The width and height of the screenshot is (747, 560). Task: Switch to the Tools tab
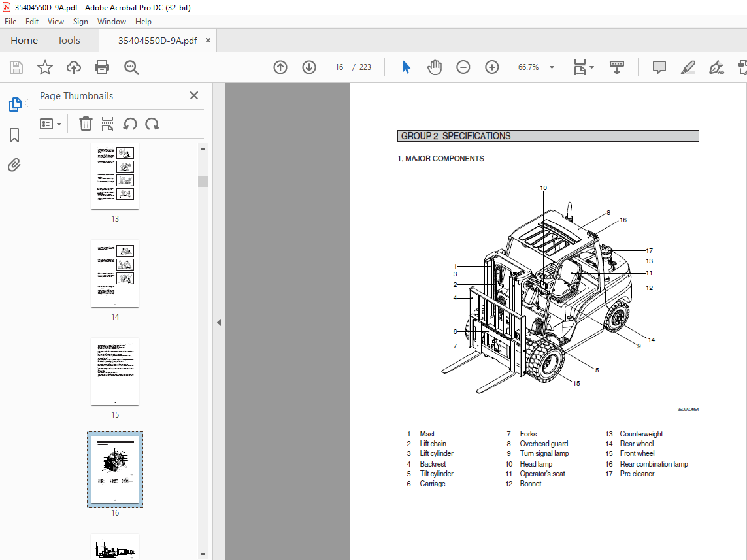(x=69, y=41)
